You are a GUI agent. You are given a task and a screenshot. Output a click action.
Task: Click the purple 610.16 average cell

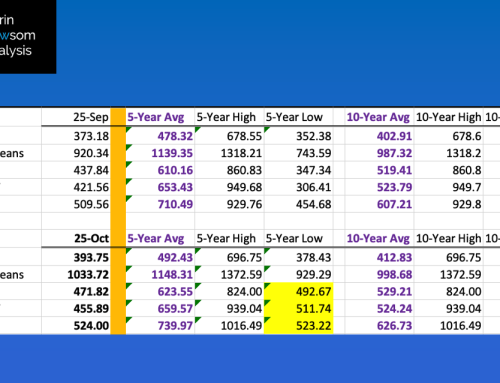pyautogui.click(x=160, y=170)
